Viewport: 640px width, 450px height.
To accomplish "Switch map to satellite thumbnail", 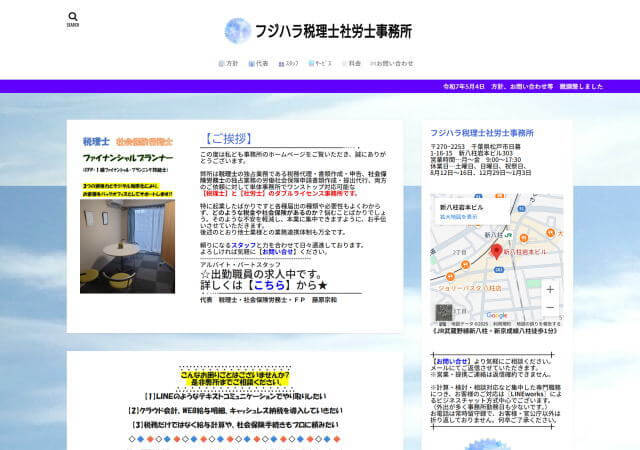I will (x=444, y=312).
